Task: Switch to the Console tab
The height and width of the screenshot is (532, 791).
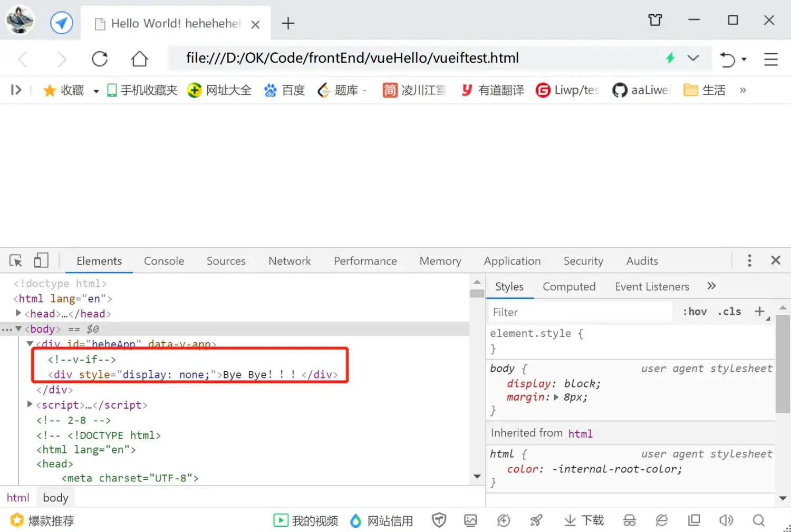Action: tap(164, 261)
